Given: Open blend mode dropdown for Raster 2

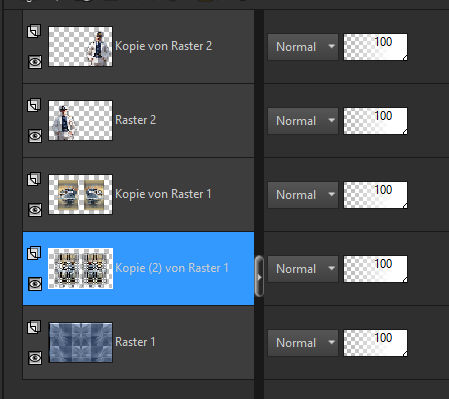Looking at the screenshot, I should coord(303,121).
